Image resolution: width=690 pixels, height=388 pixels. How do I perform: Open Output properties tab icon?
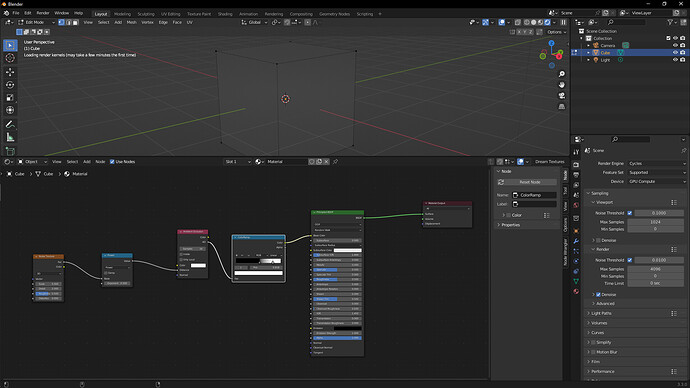(576, 175)
